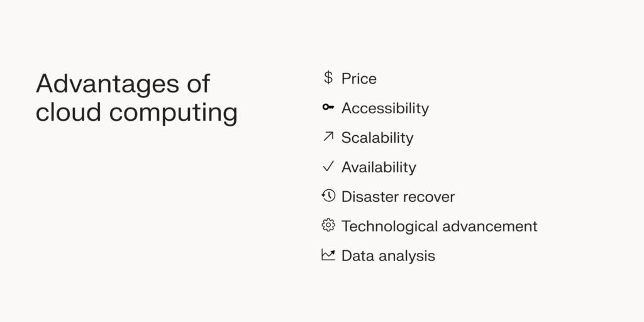Select the word Disaster in the list
Screen dimensions: 644x322
tap(369, 197)
